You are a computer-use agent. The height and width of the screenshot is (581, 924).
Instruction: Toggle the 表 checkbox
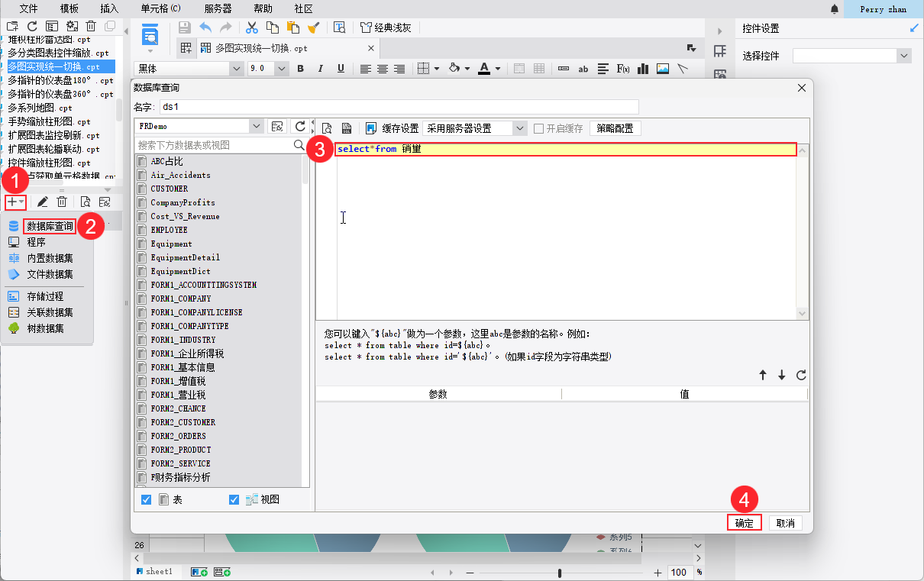(147, 499)
